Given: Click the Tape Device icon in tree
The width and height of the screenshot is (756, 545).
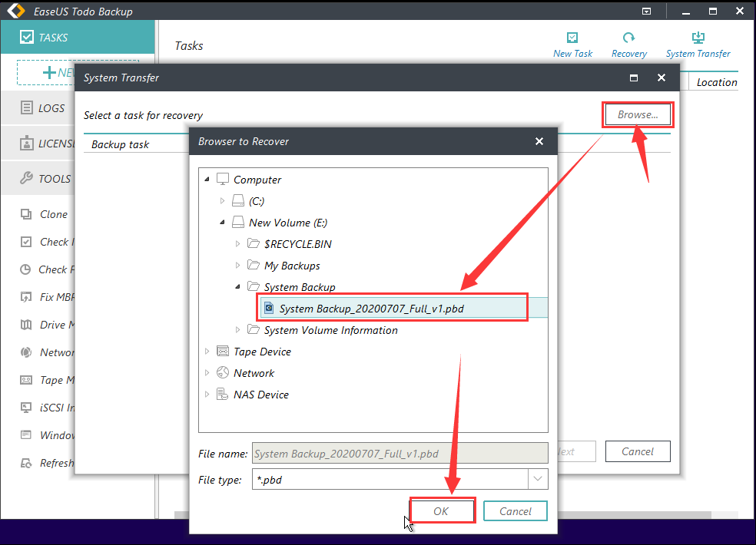Looking at the screenshot, I should [x=222, y=352].
